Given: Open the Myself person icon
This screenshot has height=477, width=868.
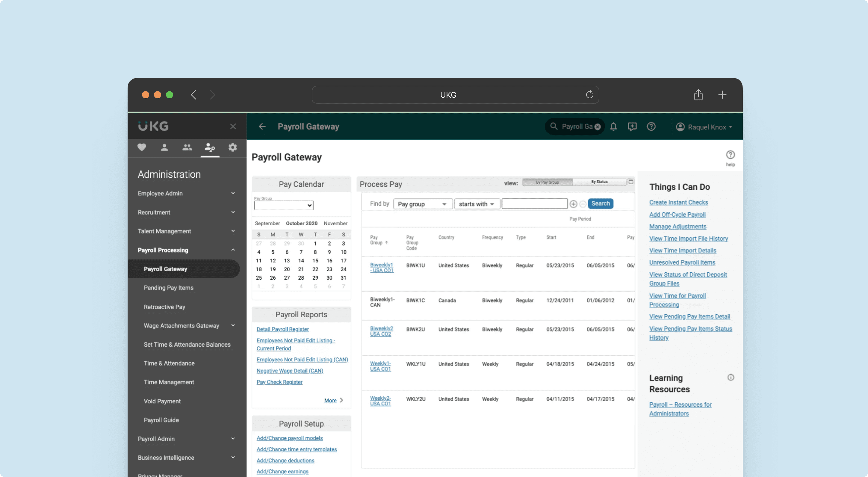Looking at the screenshot, I should pos(164,147).
